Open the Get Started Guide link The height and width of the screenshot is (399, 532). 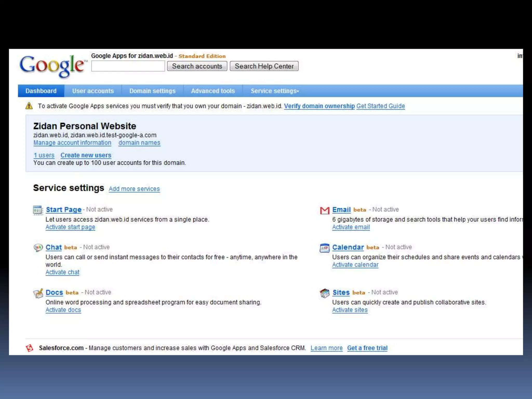coord(381,106)
